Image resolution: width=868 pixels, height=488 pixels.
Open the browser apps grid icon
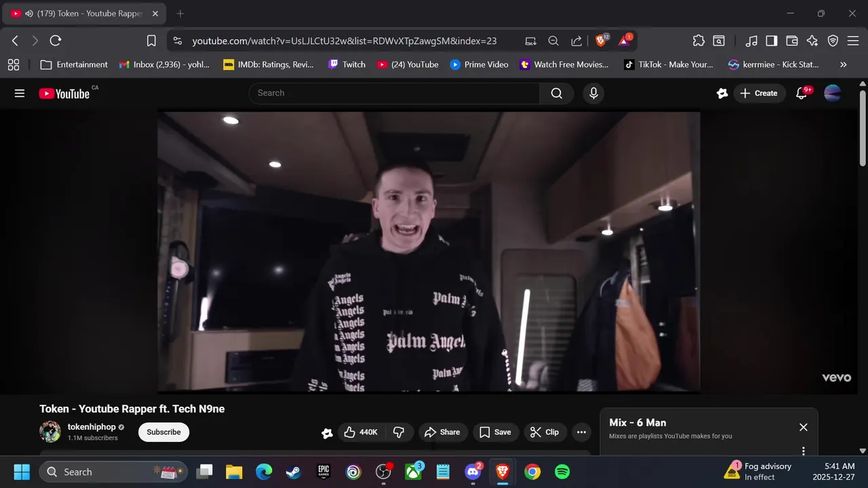pyautogui.click(x=13, y=65)
